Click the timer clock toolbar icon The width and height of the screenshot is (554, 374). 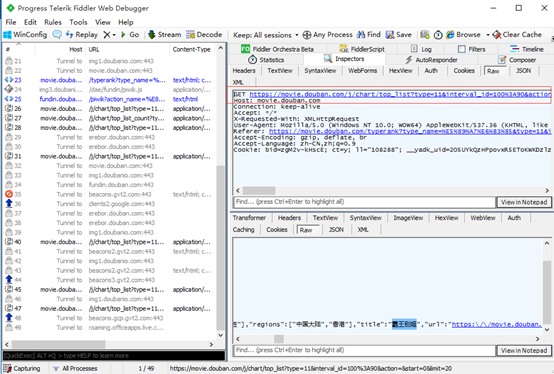(438, 35)
